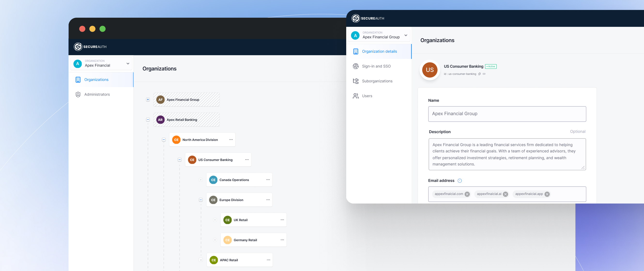Click the US avatar circle

[429, 70]
